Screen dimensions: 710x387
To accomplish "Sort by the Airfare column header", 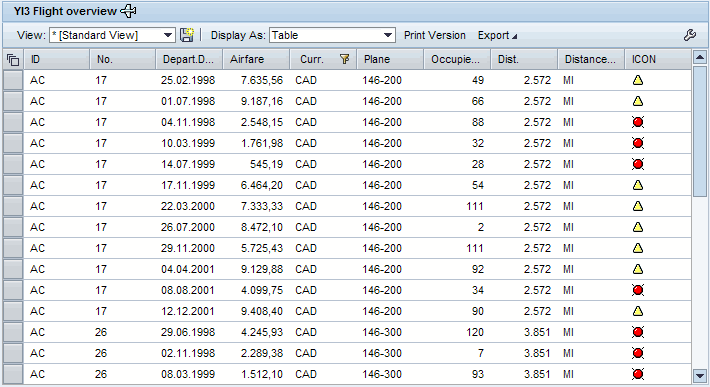I will click(256, 59).
